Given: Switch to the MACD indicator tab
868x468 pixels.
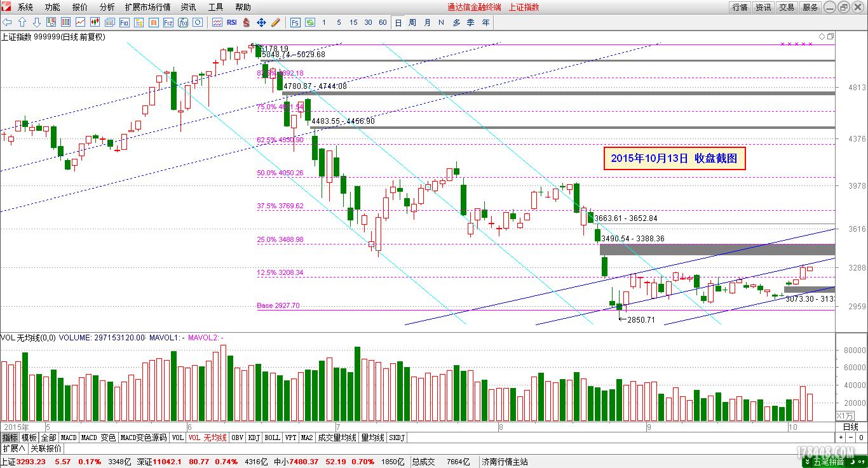Looking at the screenshot, I should pos(69,438).
